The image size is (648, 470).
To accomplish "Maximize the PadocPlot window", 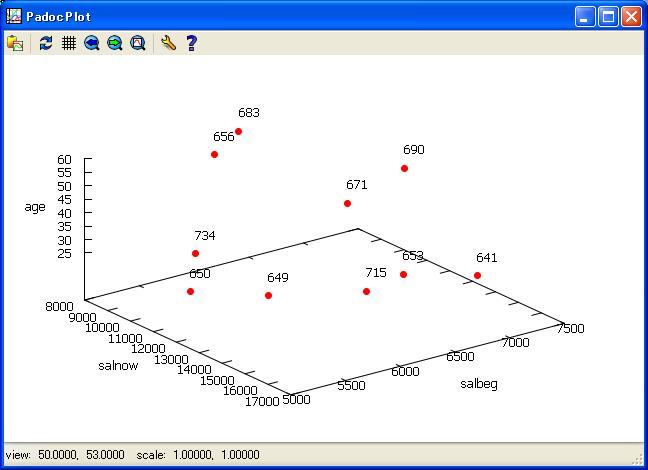I will (608, 16).
